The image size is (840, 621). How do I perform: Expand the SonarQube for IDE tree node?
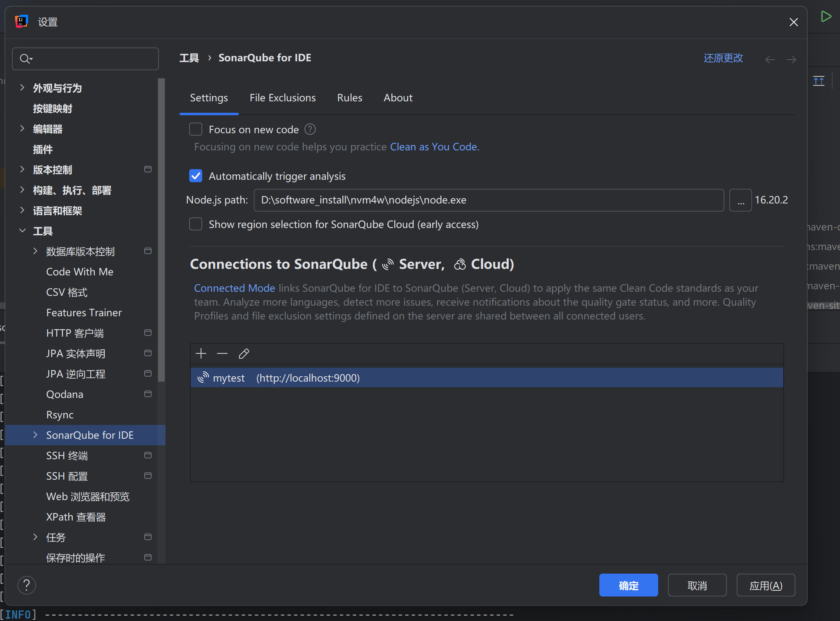[x=35, y=435]
